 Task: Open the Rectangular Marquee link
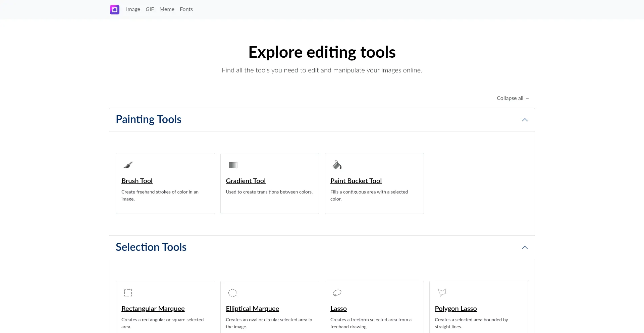153,309
